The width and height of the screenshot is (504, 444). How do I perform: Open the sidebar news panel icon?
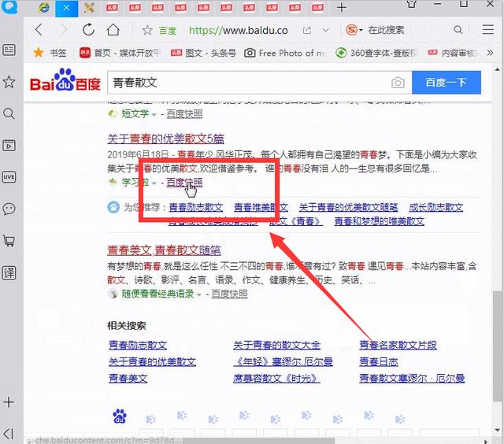click(x=9, y=50)
